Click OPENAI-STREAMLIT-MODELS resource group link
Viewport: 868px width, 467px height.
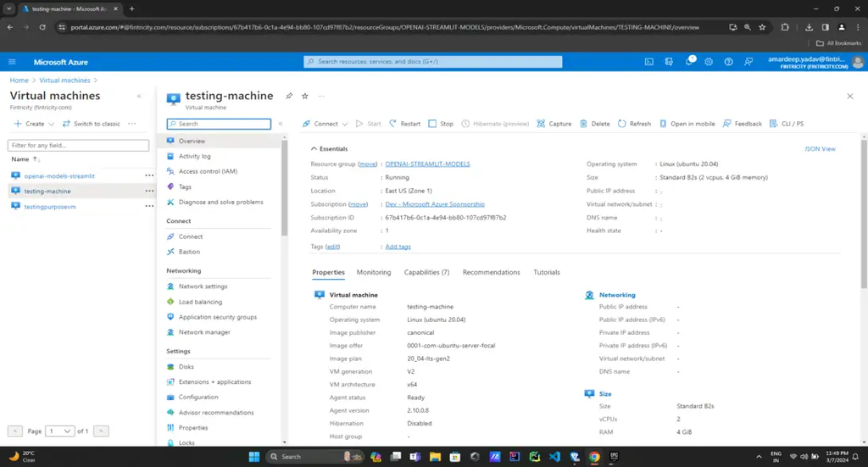tap(427, 164)
